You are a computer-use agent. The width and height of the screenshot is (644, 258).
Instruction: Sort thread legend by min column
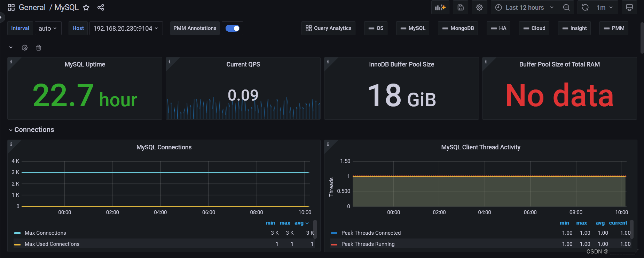click(564, 223)
